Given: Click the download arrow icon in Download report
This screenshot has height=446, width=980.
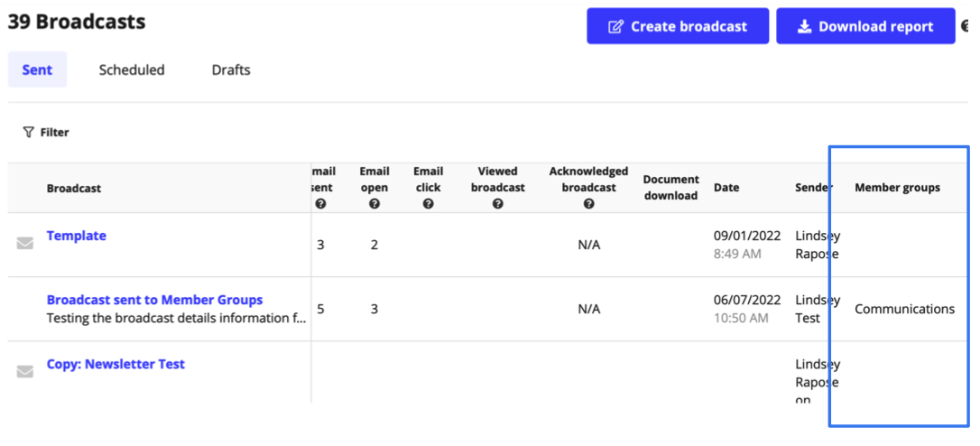Looking at the screenshot, I should click(x=804, y=27).
